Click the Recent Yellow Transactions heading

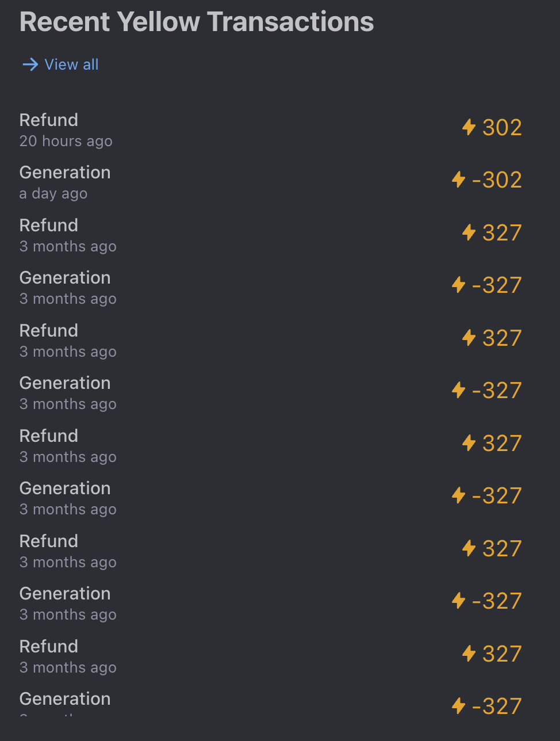click(x=197, y=22)
